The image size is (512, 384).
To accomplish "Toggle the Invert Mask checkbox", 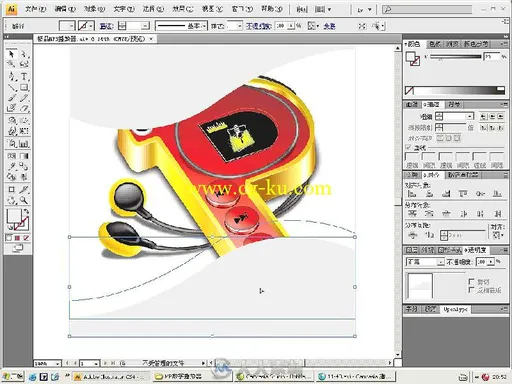I will pyautogui.click(x=471, y=290).
